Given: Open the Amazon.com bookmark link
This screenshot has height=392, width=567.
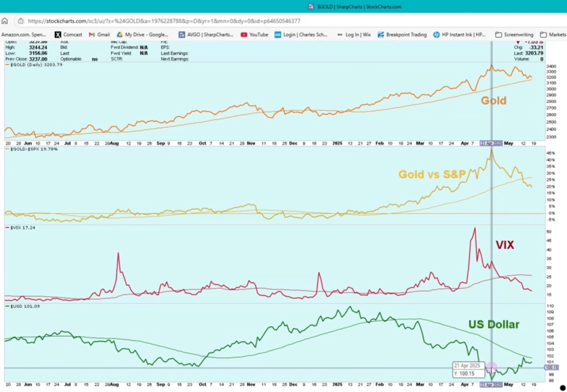Looking at the screenshot, I should coord(24,34).
